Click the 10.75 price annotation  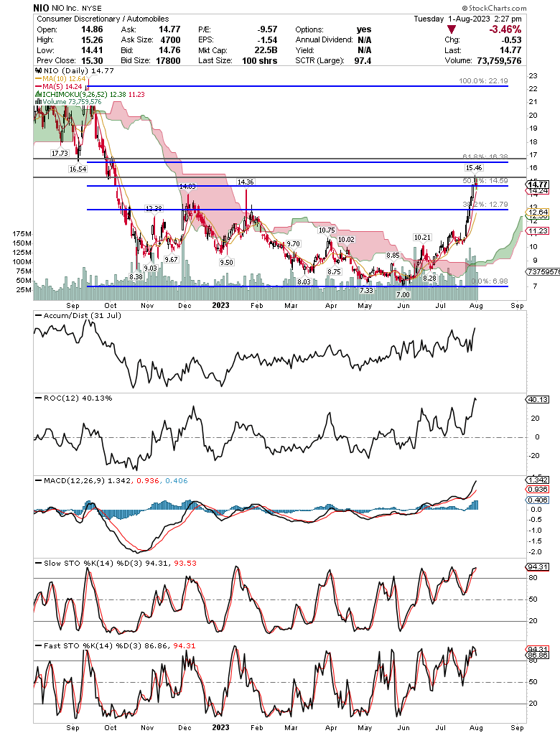pos(327,230)
